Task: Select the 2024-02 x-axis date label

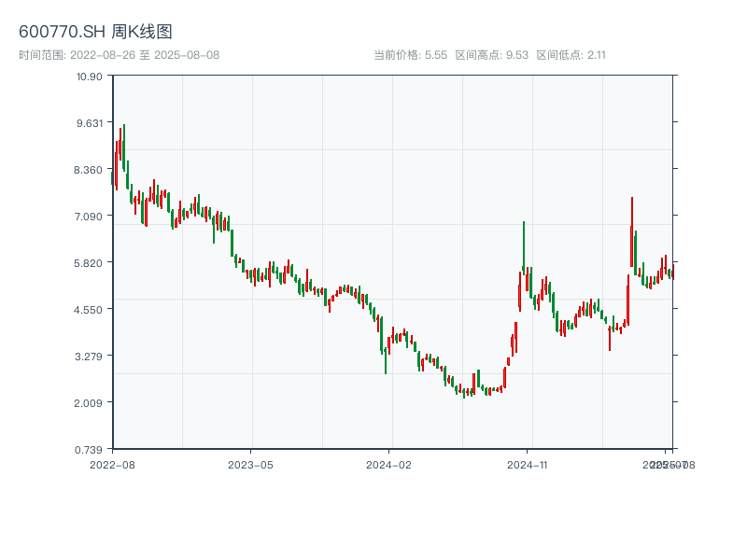Action: point(388,464)
